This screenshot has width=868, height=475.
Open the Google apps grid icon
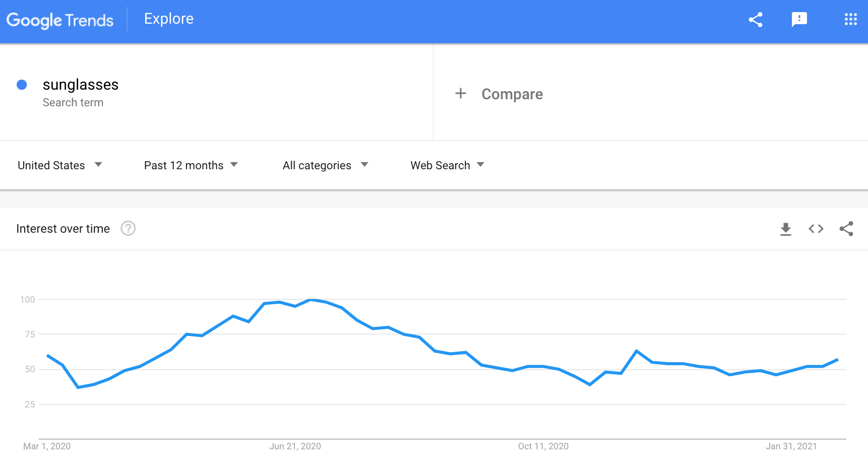[x=851, y=20]
